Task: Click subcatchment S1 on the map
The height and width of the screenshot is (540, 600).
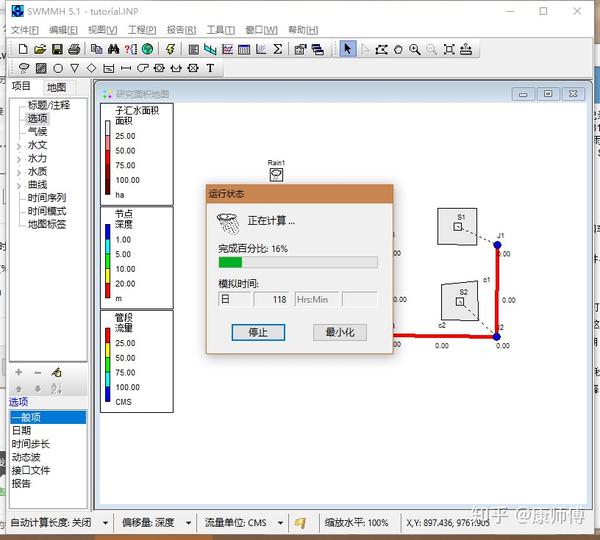Action: click(x=457, y=226)
